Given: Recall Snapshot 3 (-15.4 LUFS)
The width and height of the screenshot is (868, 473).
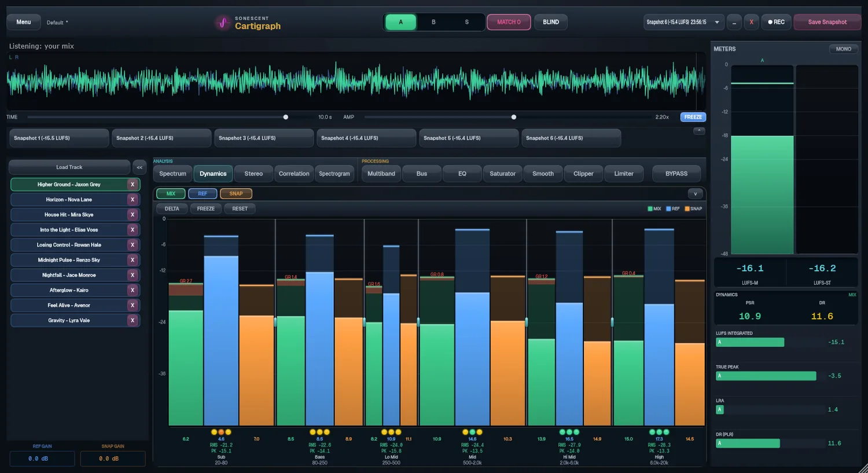Looking at the screenshot, I should click(264, 138).
